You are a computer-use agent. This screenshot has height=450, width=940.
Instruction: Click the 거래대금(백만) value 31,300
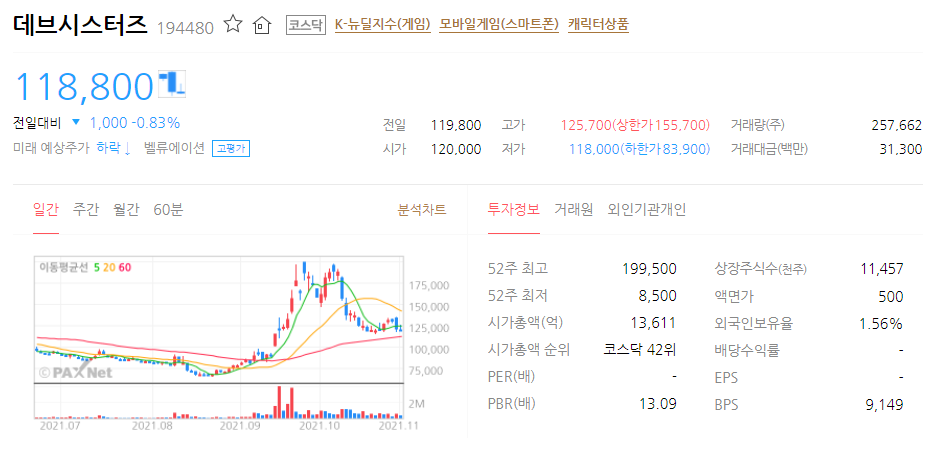coord(900,149)
